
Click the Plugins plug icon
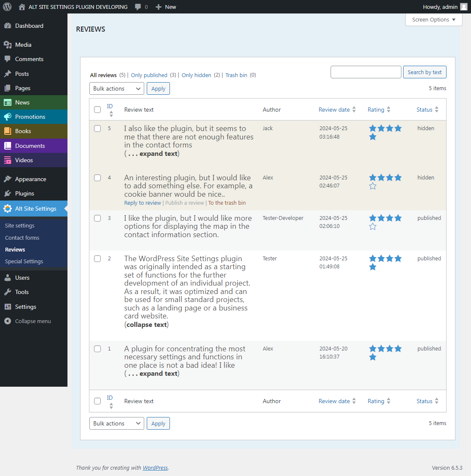(x=8, y=193)
